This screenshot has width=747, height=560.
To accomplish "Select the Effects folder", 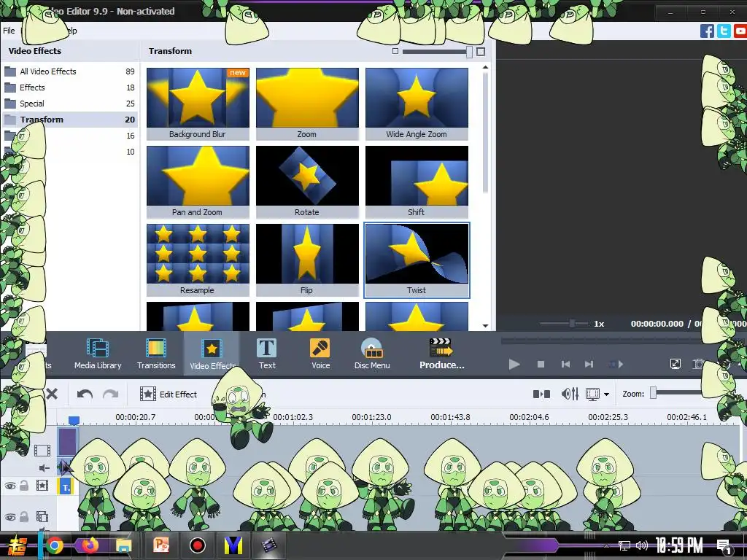I will tap(69, 87).
